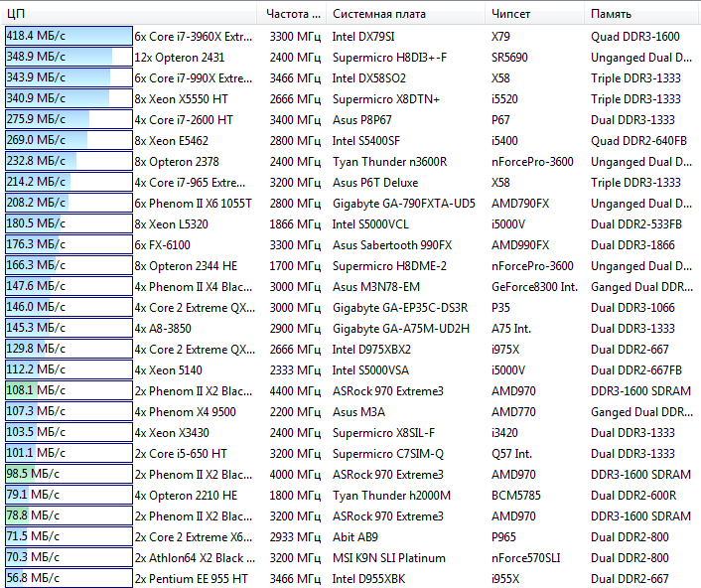Viewport: 701px width, 588px height.
Task: Choose the '8x Xeon E5462' row
Action: 171,141
